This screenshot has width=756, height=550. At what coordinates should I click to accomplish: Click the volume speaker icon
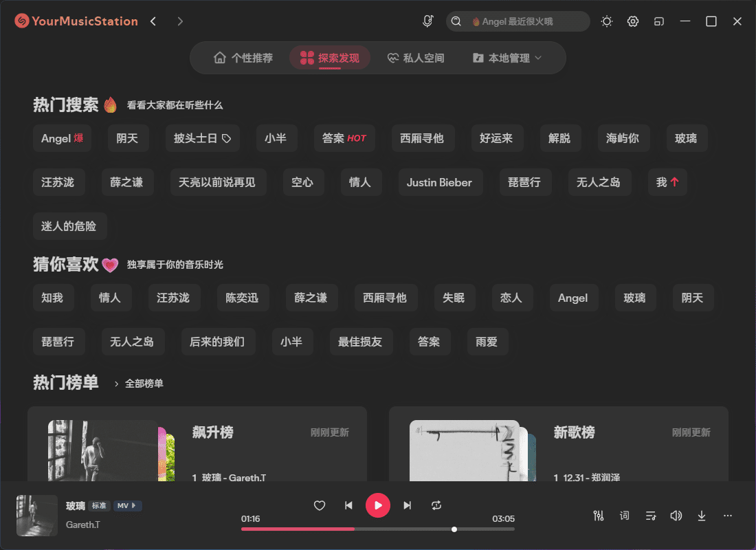676,516
